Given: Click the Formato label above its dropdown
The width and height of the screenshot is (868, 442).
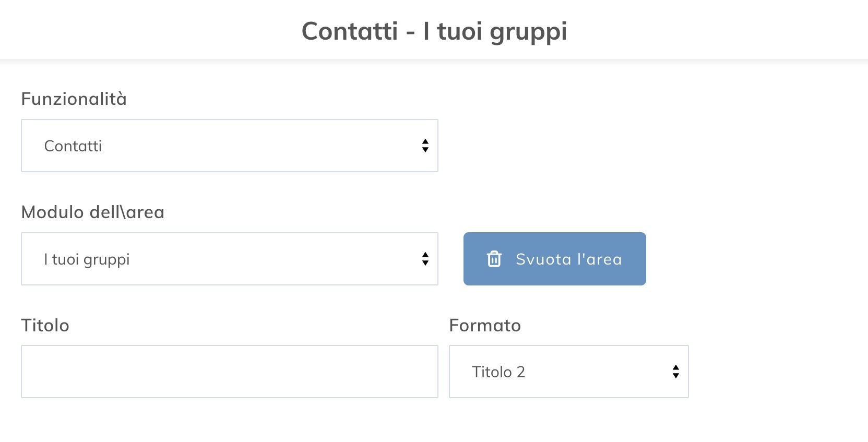Looking at the screenshot, I should coord(485,325).
